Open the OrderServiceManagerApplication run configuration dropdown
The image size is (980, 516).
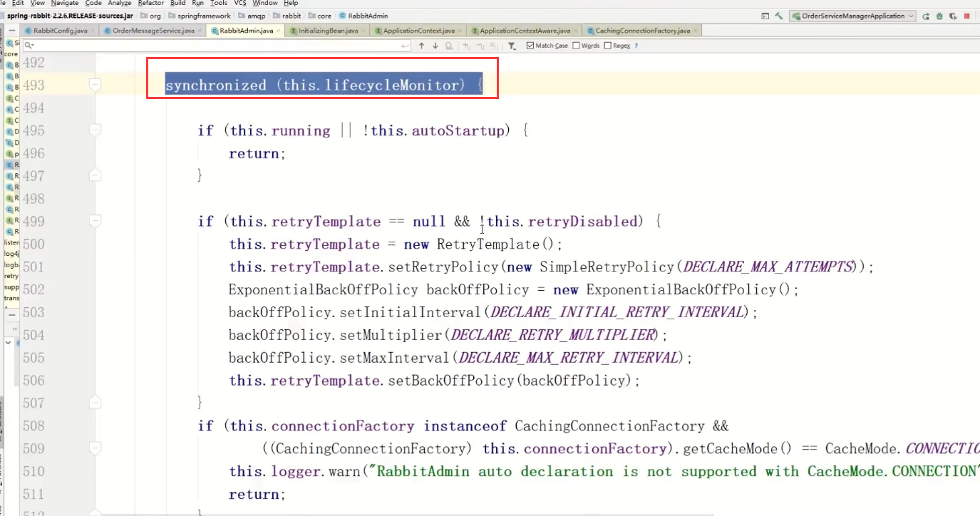pyautogui.click(x=852, y=16)
